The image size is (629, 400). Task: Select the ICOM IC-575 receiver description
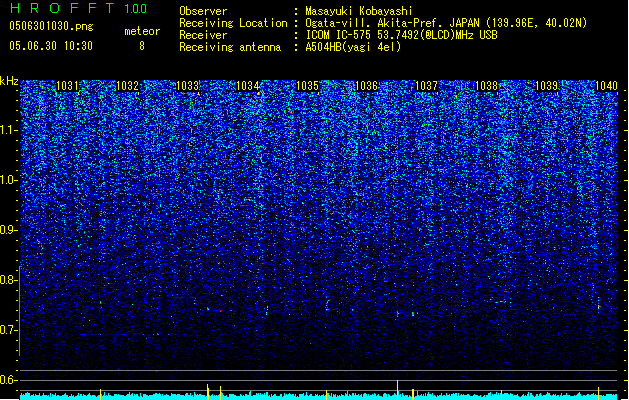[401, 35]
